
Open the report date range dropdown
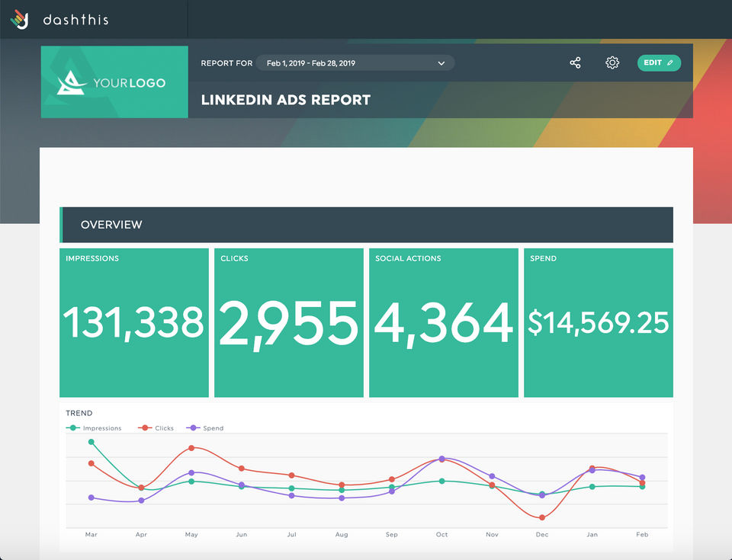[355, 63]
